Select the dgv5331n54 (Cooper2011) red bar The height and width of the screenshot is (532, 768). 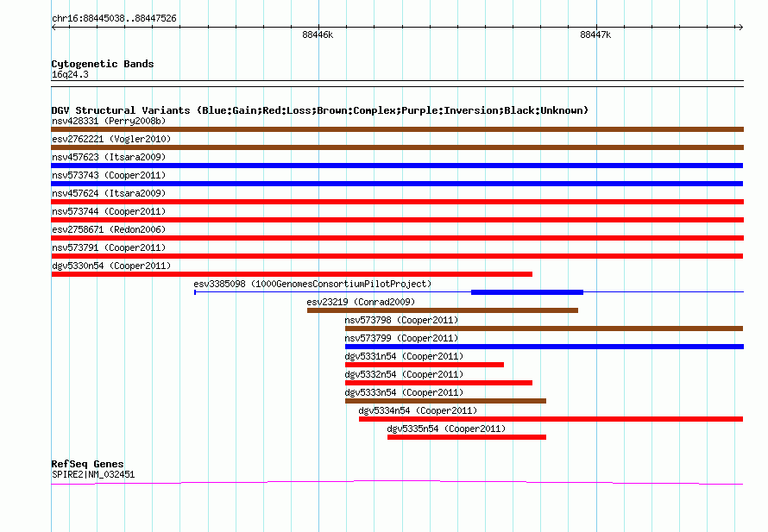pyautogui.click(x=425, y=365)
